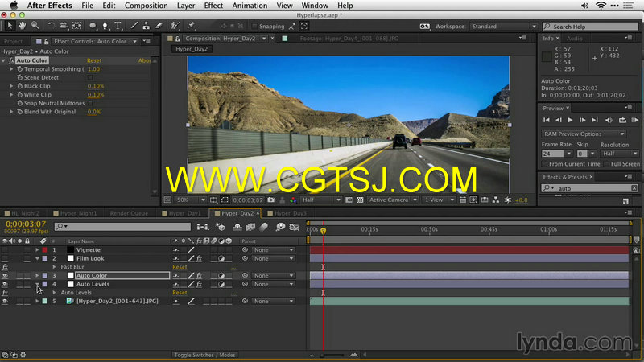
Task: Click Vignette layer red label swatch
Action: coord(45,250)
